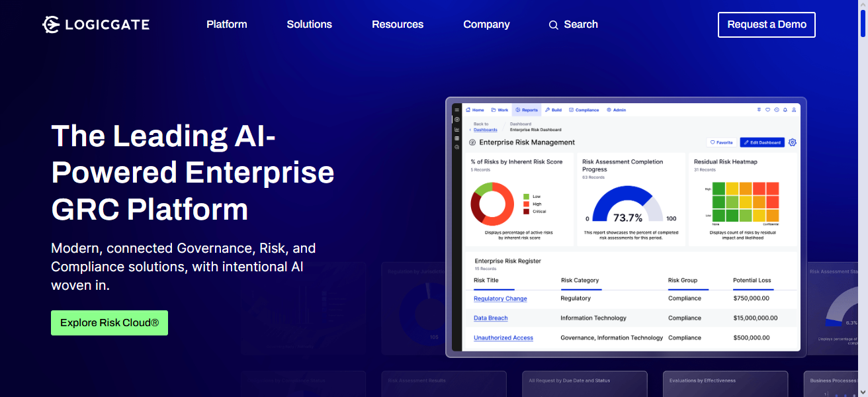Click the dashboard settings gear icon
The image size is (868, 397).
tap(793, 142)
